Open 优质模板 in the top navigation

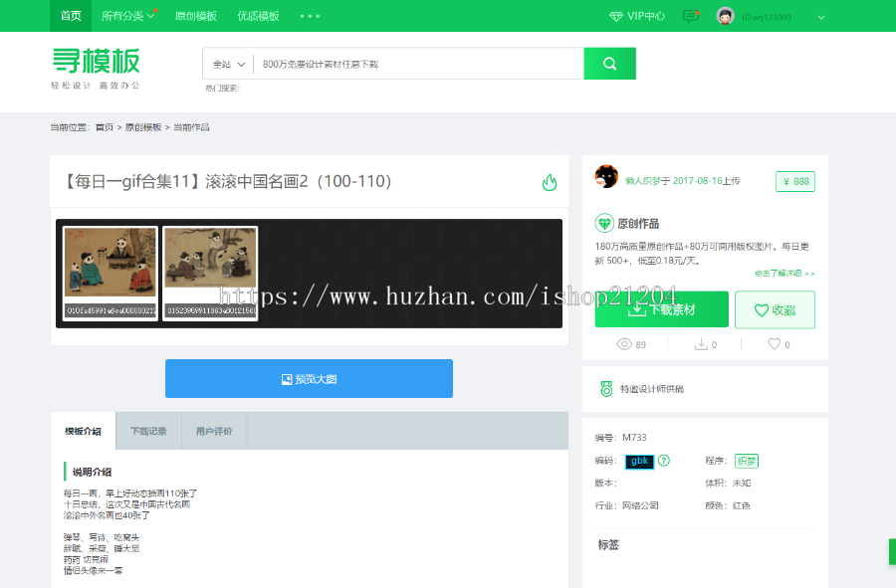pyautogui.click(x=258, y=16)
